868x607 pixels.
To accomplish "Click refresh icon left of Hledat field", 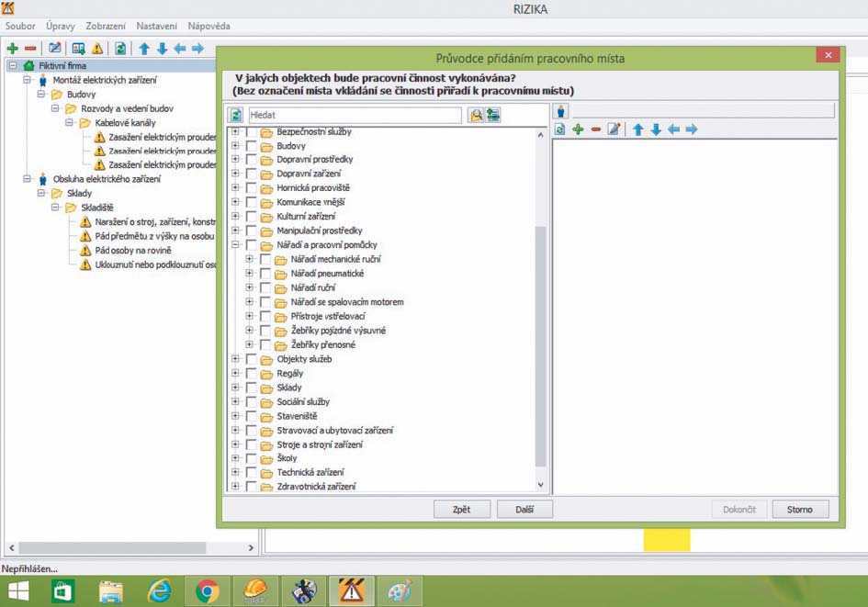I will pyautogui.click(x=236, y=115).
